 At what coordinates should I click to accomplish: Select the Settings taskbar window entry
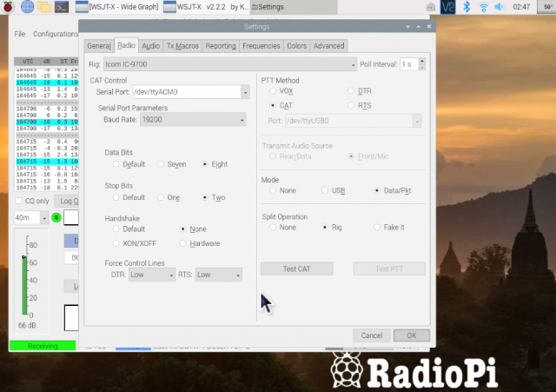[x=294, y=7]
